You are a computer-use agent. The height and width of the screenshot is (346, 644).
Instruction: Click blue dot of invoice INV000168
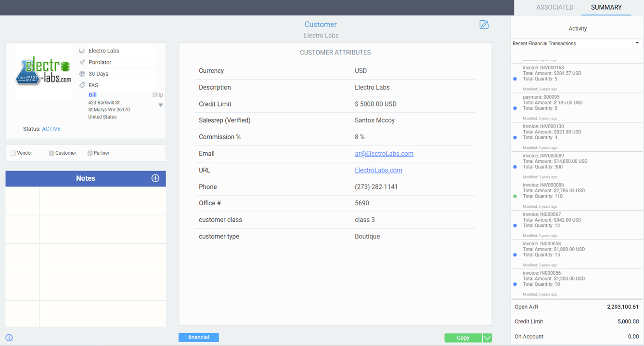(515, 79)
